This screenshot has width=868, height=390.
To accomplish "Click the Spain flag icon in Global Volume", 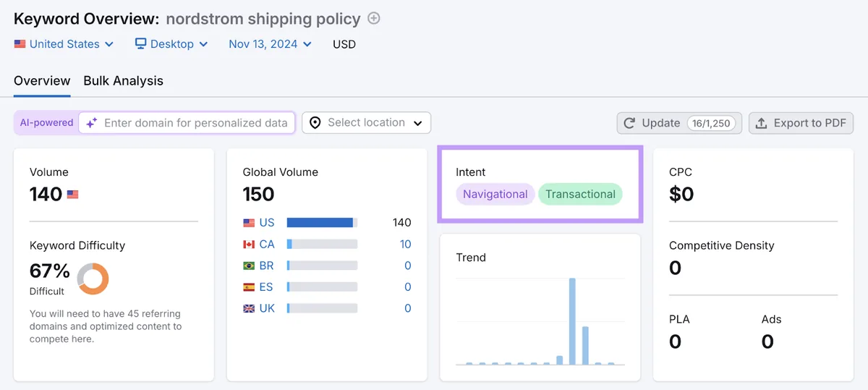I will pyautogui.click(x=249, y=287).
